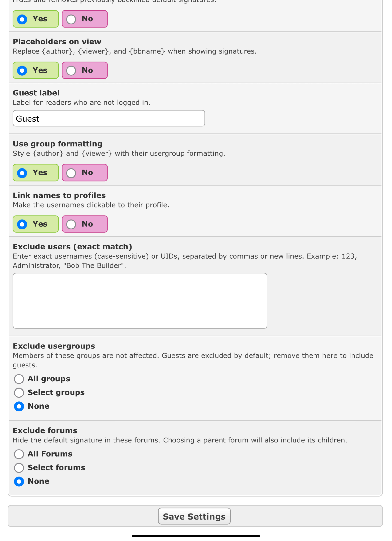Choose Yes for Use group formatting
Screen dimensions: 392x541
coord(22,173)
